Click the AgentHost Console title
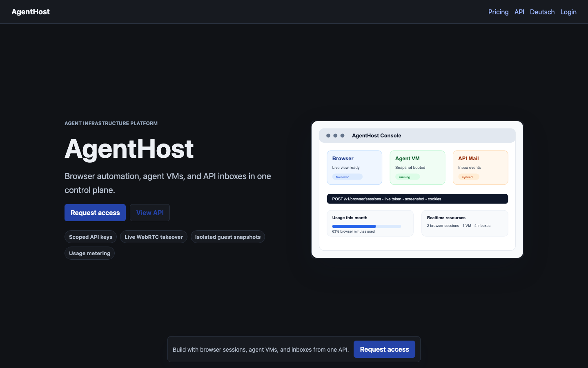 376,135
